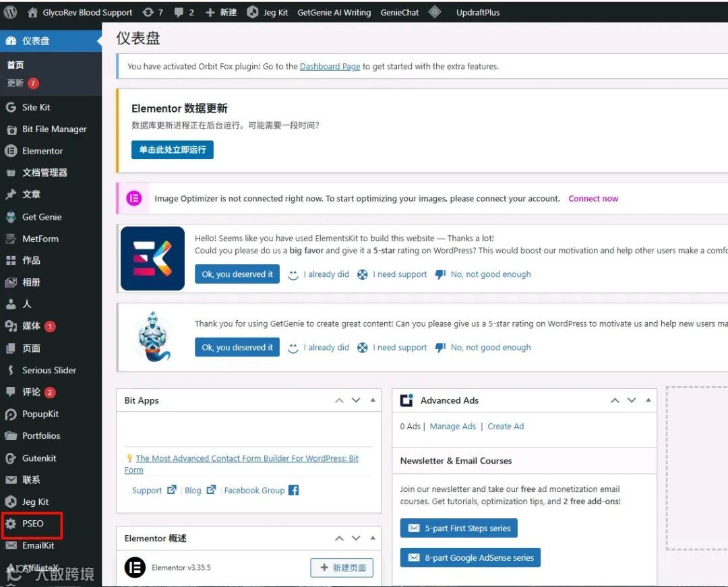Viewport: 728px width, 587px height.
Task: Collapse the Bit Apps panel
Action: 373,400
